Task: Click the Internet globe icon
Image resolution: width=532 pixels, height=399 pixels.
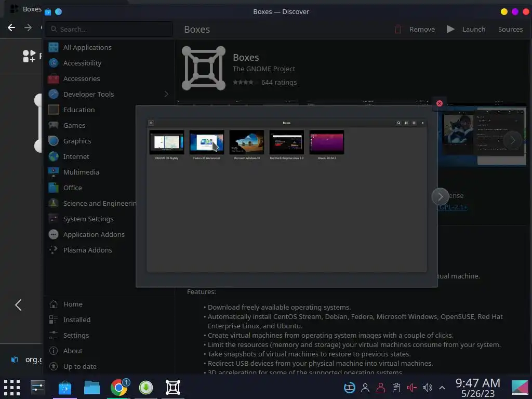Action: coord(54,157)
